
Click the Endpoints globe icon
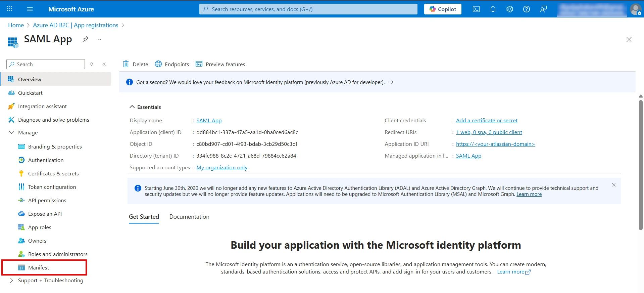tap(158, 64)
